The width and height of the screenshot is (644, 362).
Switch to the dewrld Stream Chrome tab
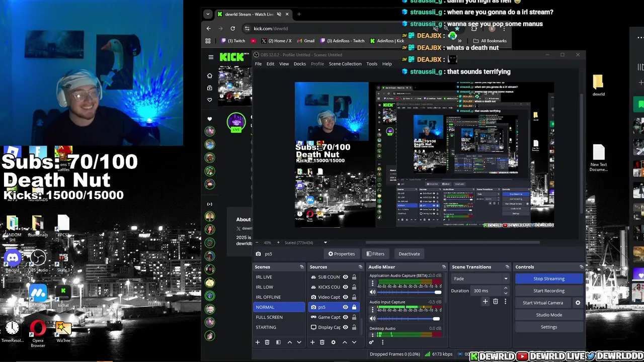tap(254, 14)
